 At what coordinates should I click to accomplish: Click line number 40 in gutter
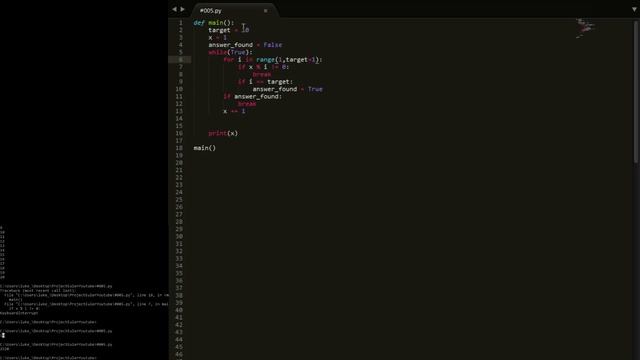179,310
